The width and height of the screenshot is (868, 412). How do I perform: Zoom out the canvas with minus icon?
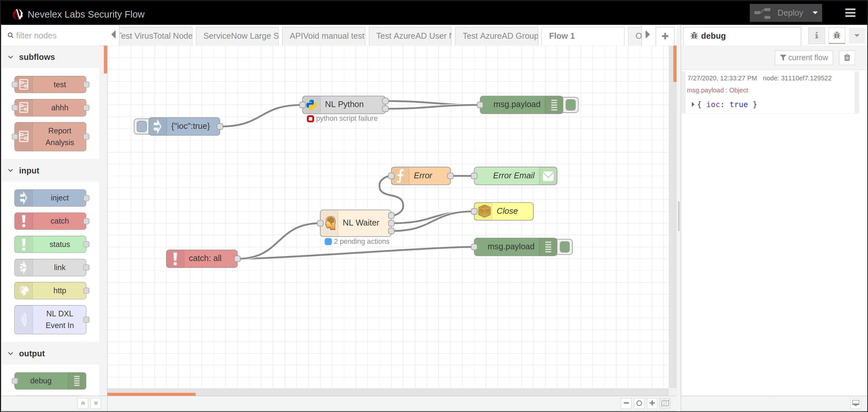626,403
